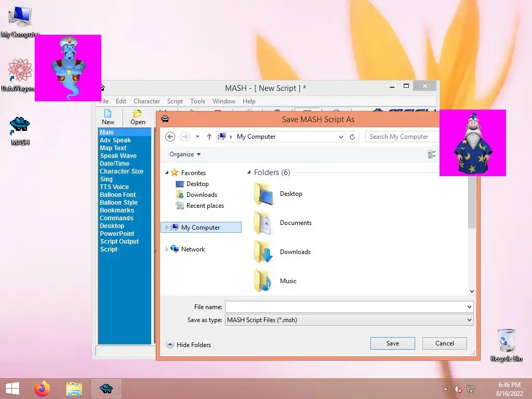The height and width of the screenshot is (399, 532).
Task: Select Downloads under Favorites
Action: [196, 195]
